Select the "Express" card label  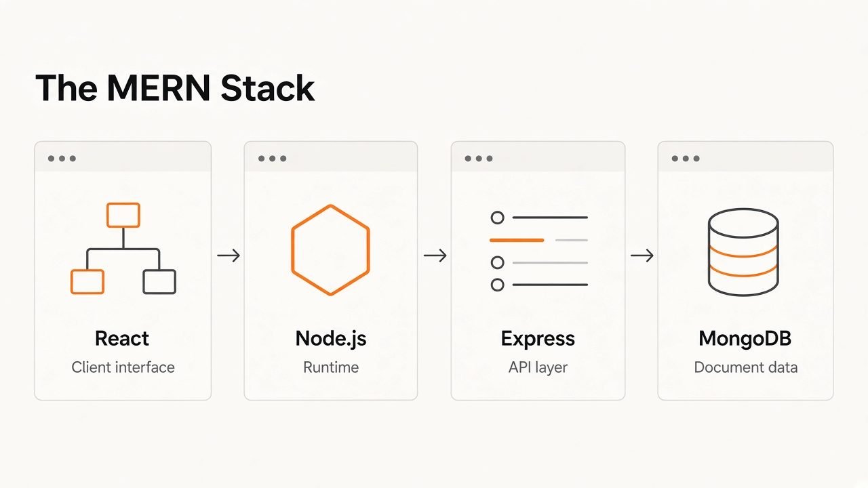tap(538, 339)
